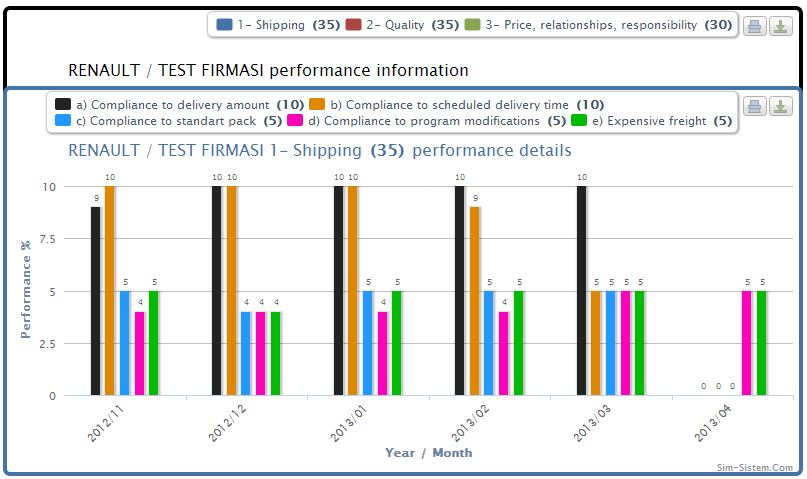This screenshot has width=807, height=479.
Task: Toggle the green 'Expensive freight' swatch
Action: [x=579, y=120]
